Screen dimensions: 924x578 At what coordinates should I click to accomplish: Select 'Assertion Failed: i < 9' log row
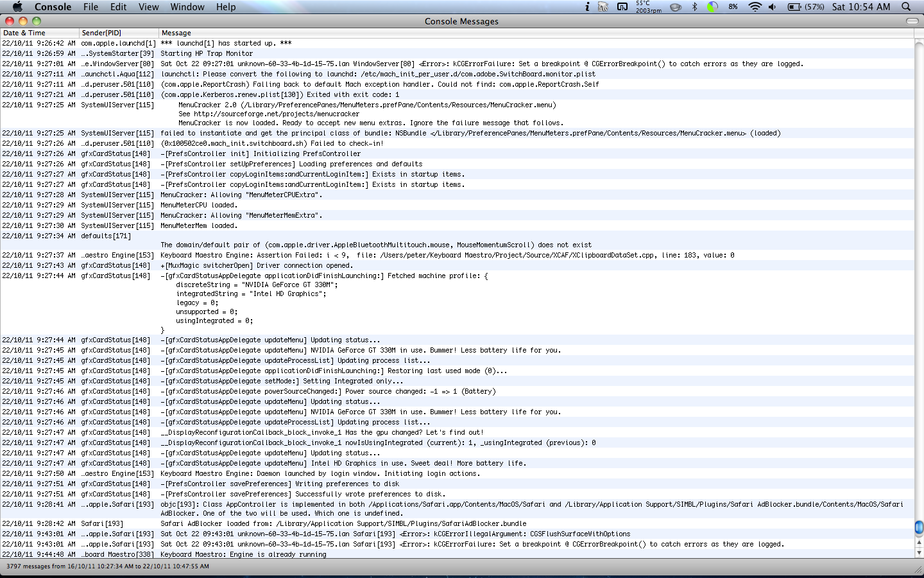coord(457,255)
